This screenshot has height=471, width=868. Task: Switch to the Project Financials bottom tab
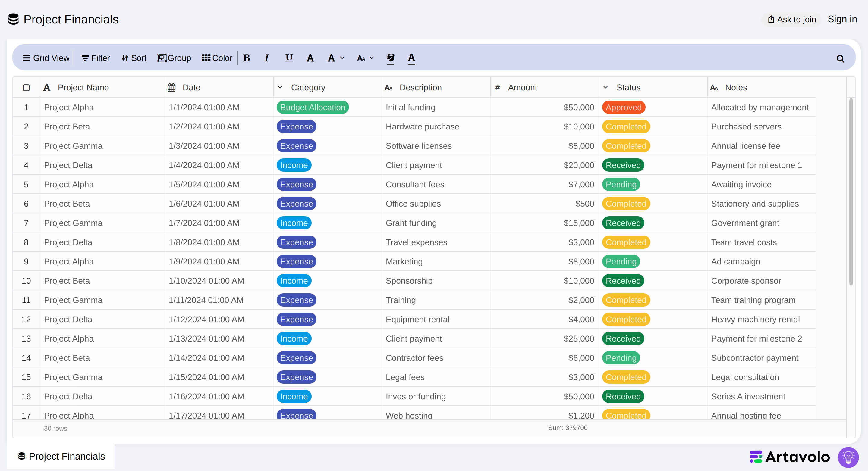(x=61, y=456)
